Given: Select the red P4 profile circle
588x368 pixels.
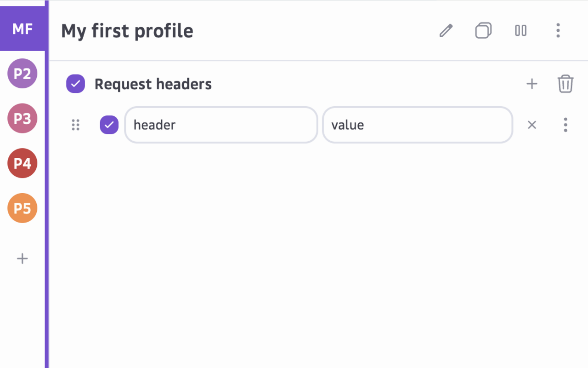Looking at the screenshot, I should pos(22,163).
